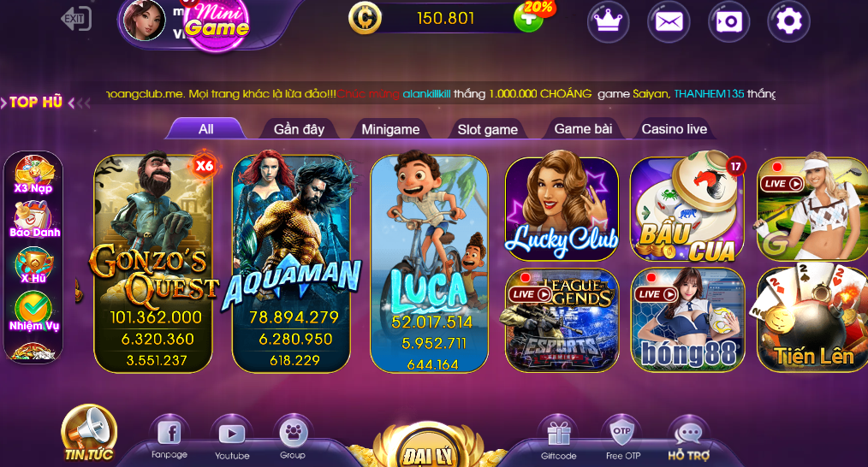Open the Youtube icon
This screenshot has height=467, width=868.
click(232, 434)
